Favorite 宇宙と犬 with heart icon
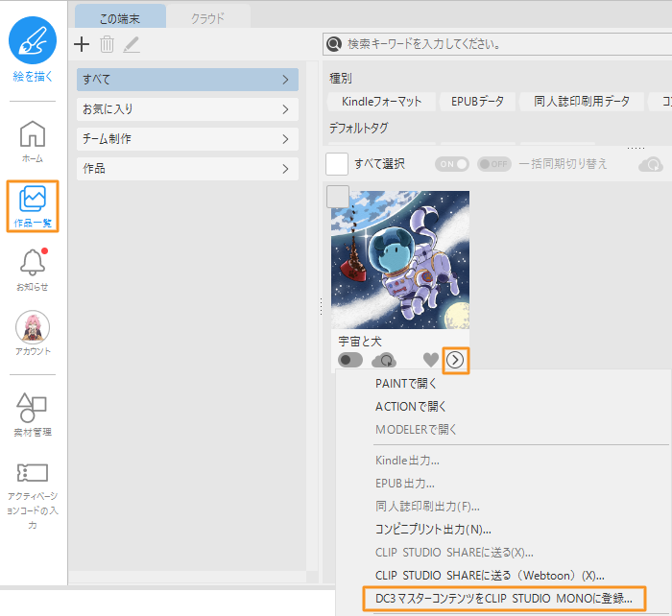The height and width of the screenshot is (616, 672). point(431,360)
